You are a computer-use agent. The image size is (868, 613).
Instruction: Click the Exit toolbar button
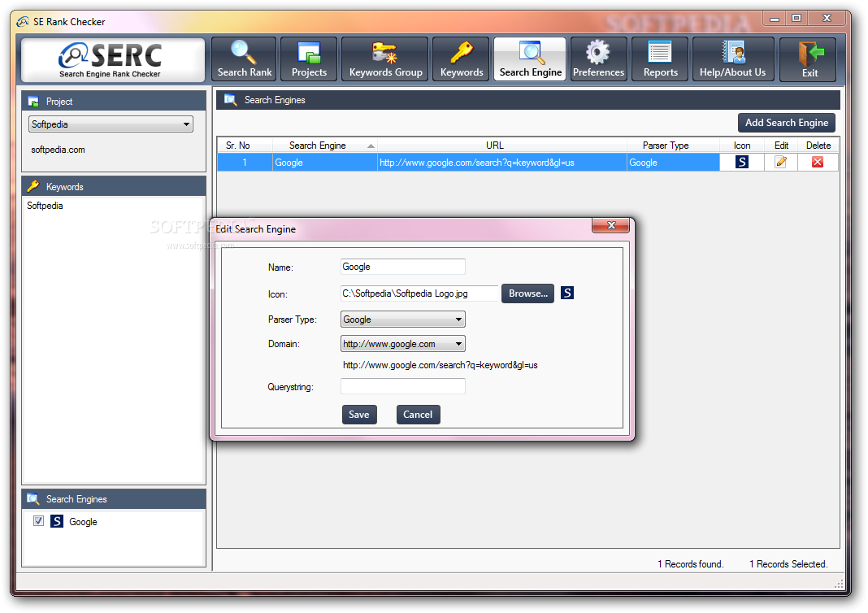808,60
